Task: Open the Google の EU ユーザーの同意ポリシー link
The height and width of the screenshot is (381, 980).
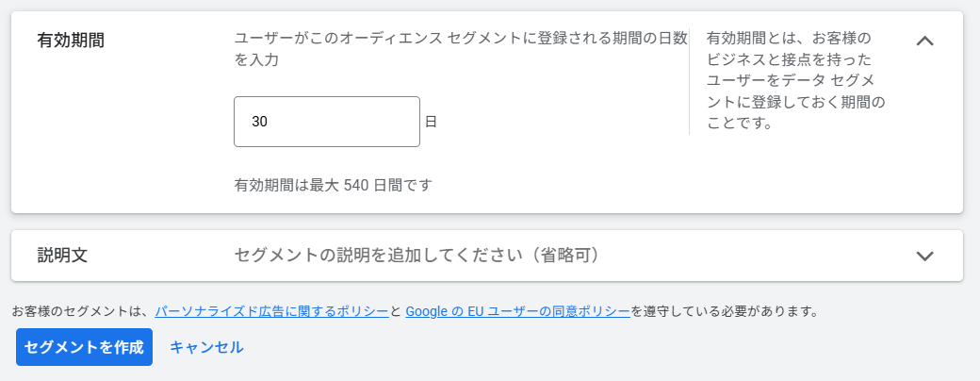Action: coord(517,310)
